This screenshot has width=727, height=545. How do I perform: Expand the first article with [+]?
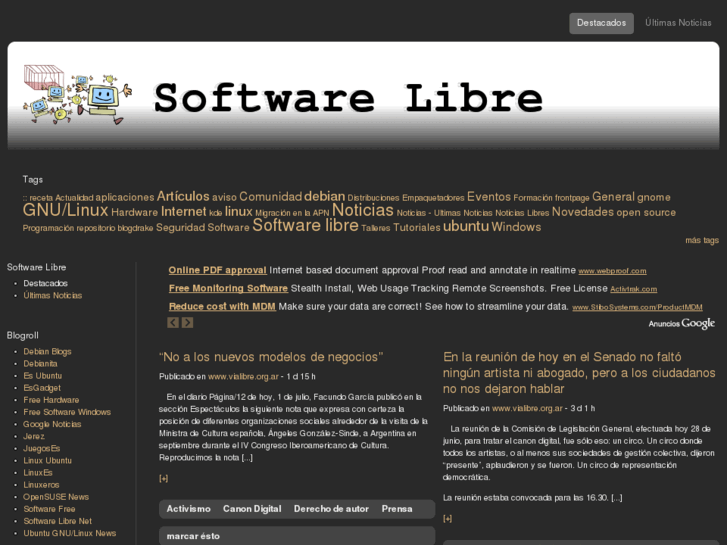(x=163, y=478)
